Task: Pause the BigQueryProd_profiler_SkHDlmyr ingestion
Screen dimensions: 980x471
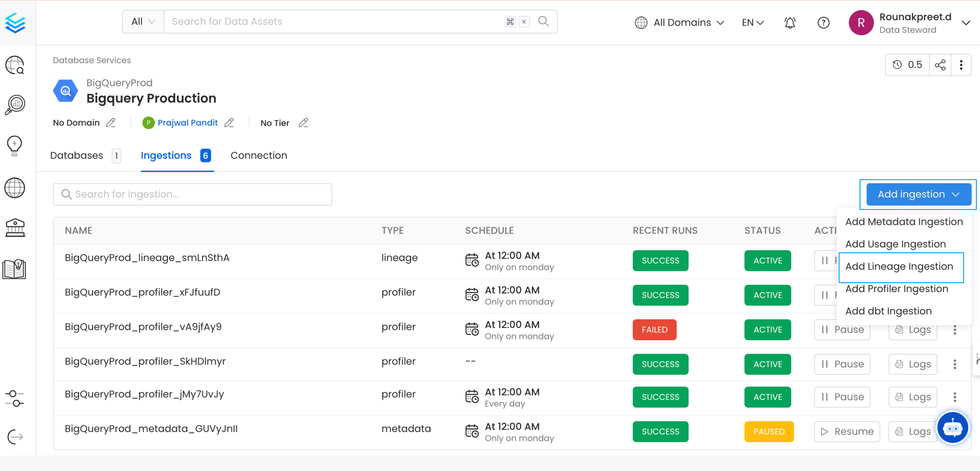Action: pyautogui.click(x=842, y=364)
